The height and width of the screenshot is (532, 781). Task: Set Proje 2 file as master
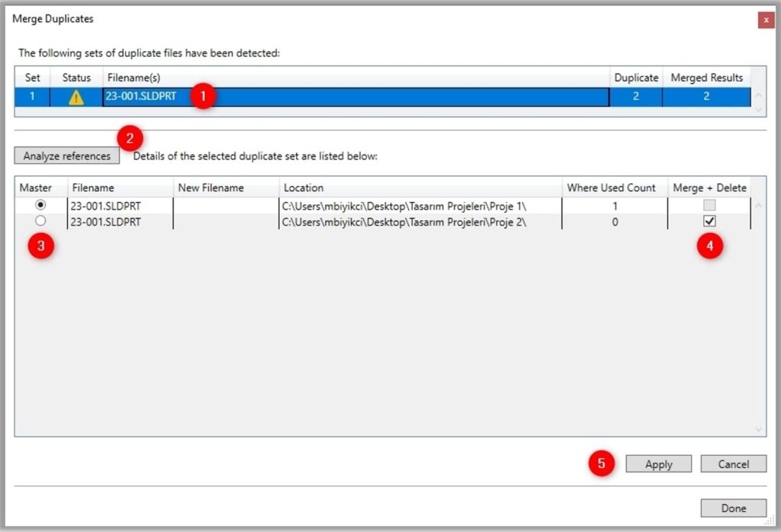tap(40, 221)
